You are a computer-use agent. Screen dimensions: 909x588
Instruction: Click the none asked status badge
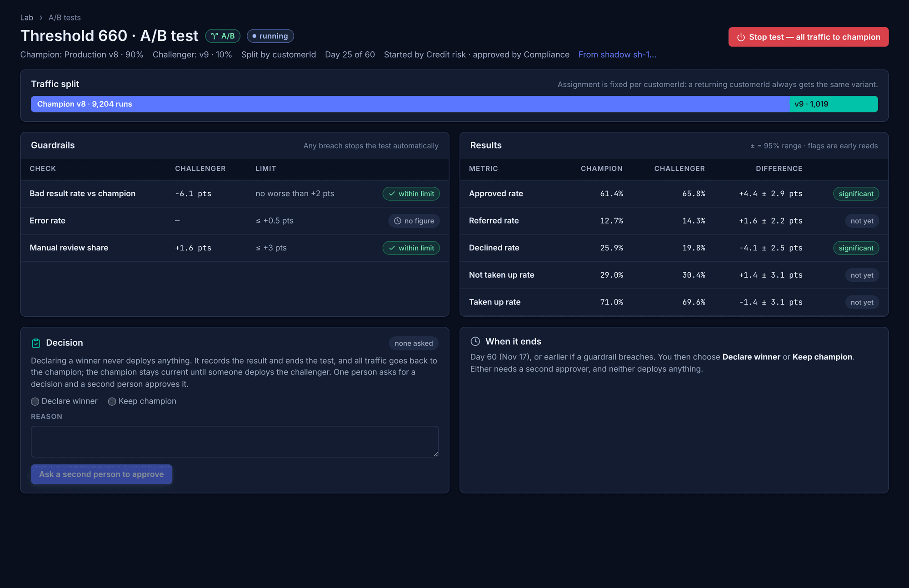pos(414,343)
